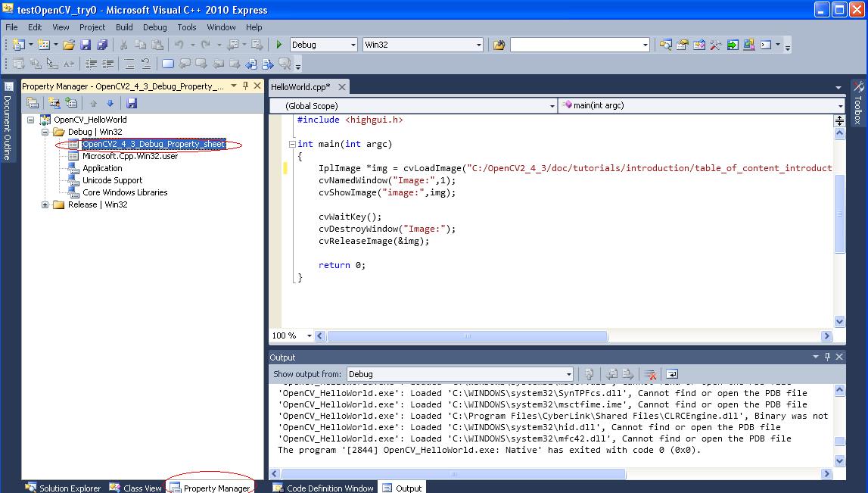The image size is (868, 493).
Task: Select Core Windows Libraries property sheet
Action: point(125,193)
